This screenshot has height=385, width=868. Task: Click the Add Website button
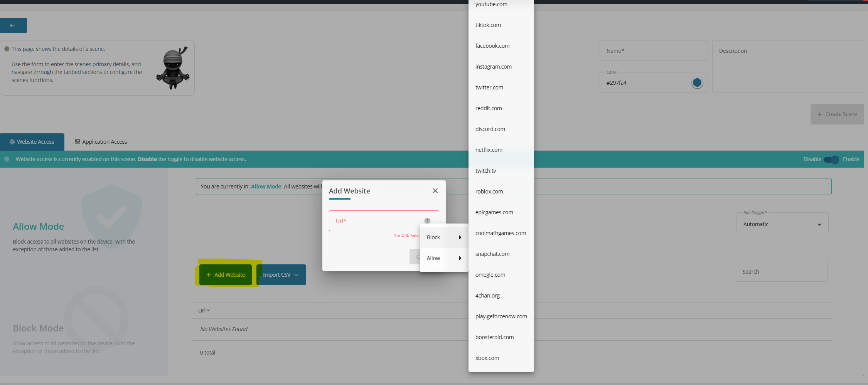(226, 275)
